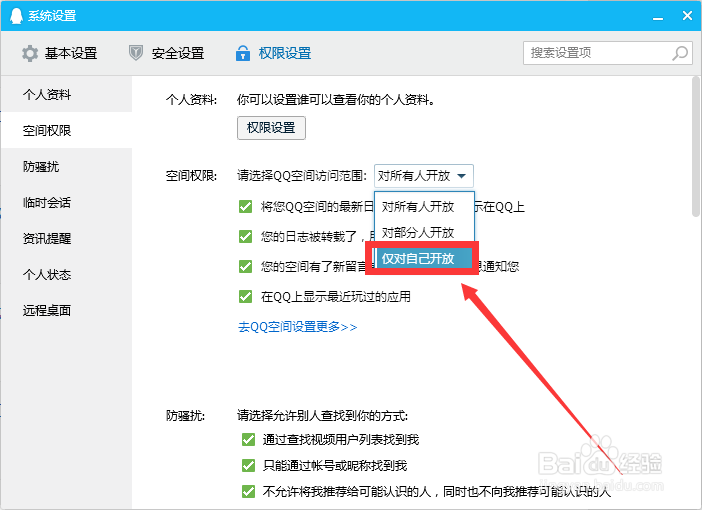Minimize the 系统设置 window
The height and width of the screenshot is (510, 702).
point(658,16)
